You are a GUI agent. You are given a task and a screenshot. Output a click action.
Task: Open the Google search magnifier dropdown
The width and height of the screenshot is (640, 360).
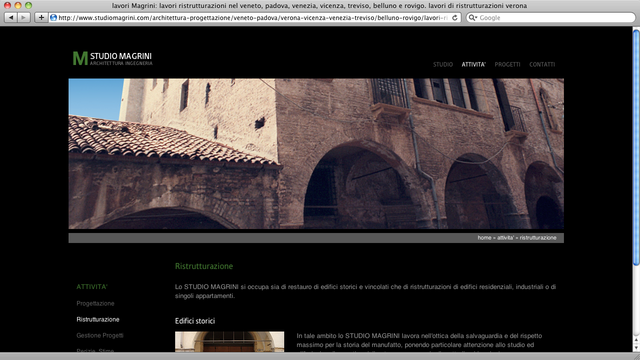[x=473, y=18]
